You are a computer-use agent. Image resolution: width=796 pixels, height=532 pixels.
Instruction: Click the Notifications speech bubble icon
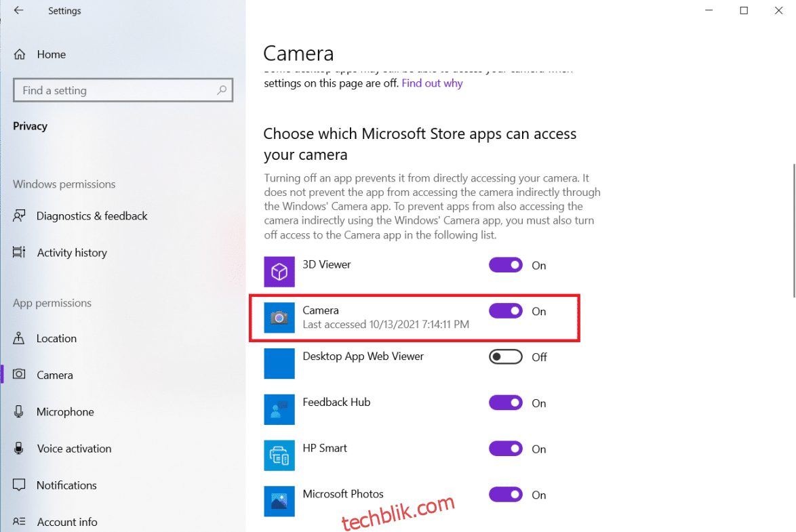tap(19, 485)
